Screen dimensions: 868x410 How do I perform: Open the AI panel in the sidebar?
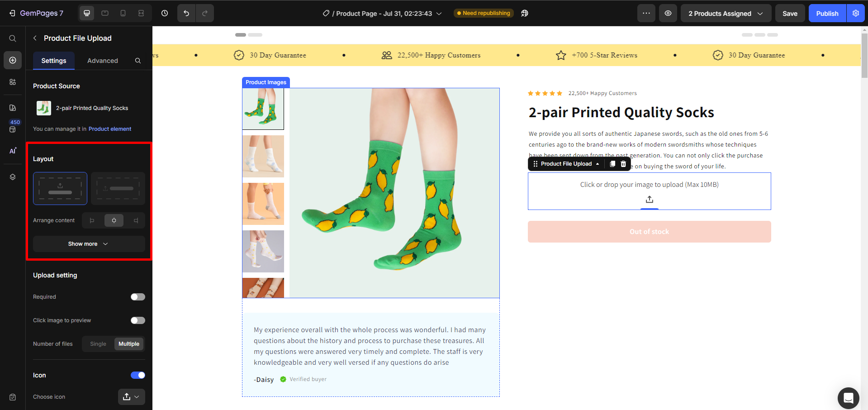12,151
